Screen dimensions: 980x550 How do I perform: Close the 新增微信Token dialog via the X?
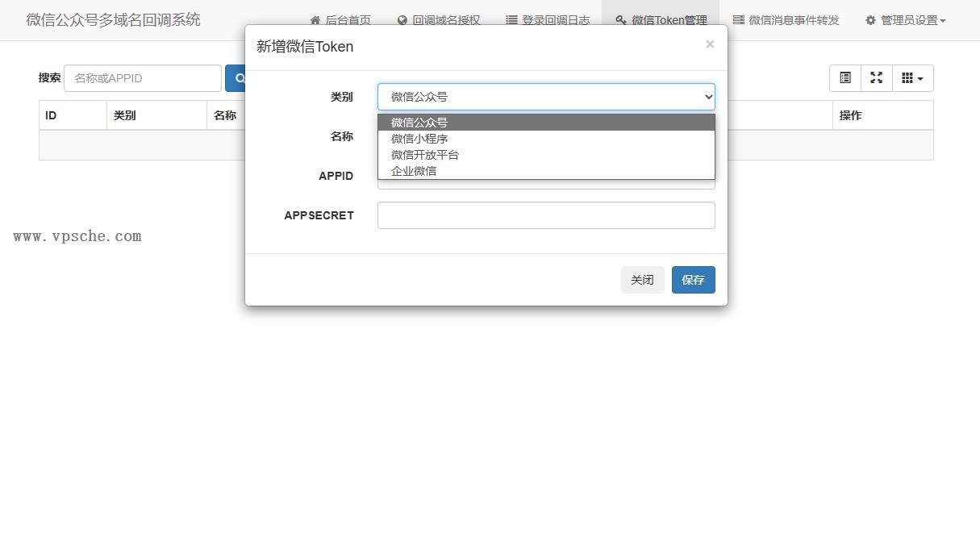[710, 44]
